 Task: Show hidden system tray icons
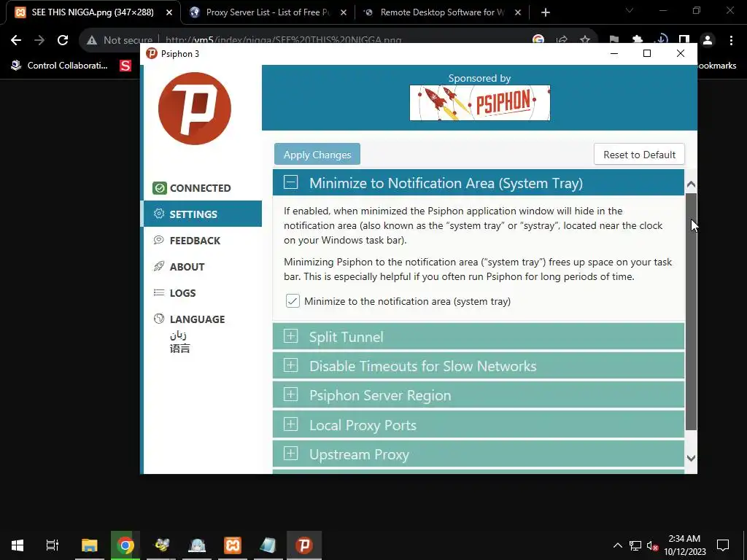tap(617, 545)
